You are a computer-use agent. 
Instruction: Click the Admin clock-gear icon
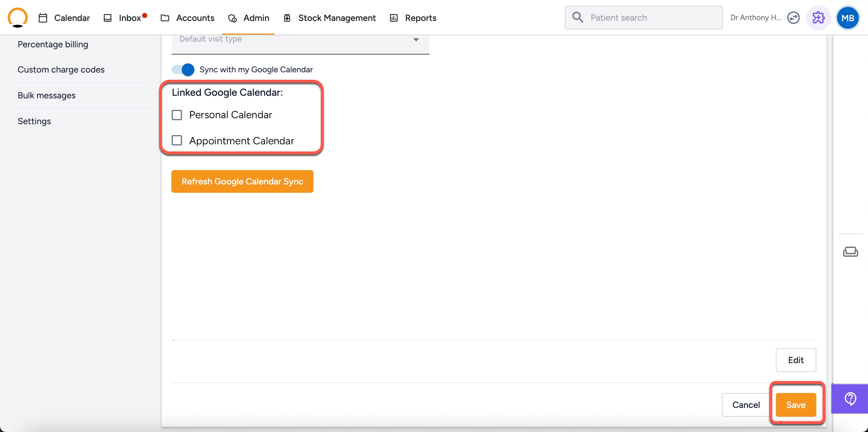tap(232, 18)
